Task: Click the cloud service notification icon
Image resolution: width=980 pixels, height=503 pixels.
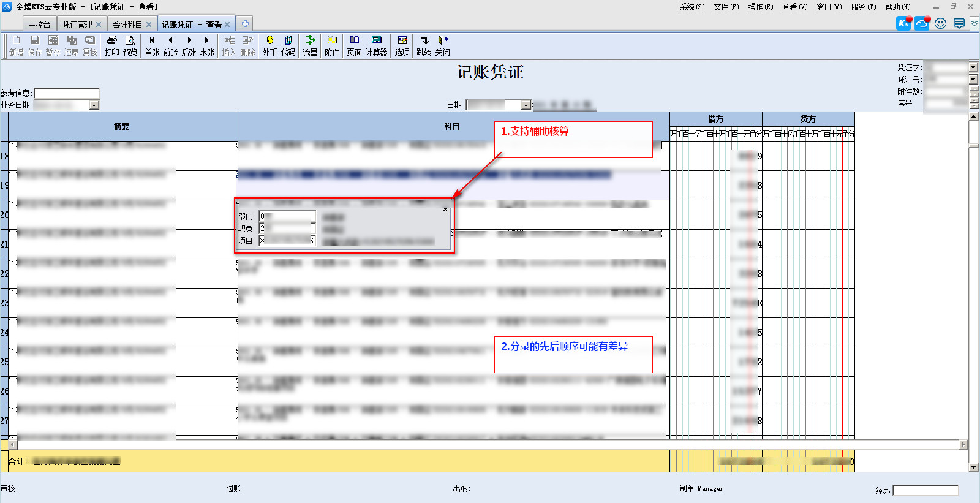Action: pos(922,23)
